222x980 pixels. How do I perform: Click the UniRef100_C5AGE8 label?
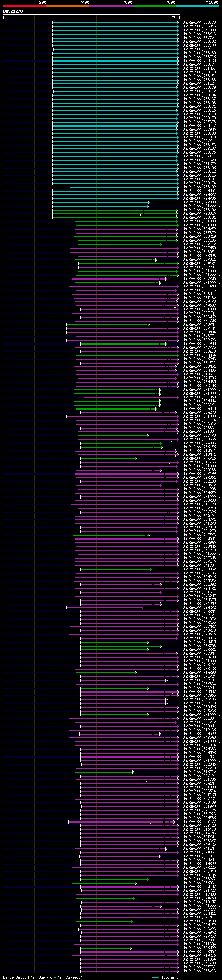point(199,409)
